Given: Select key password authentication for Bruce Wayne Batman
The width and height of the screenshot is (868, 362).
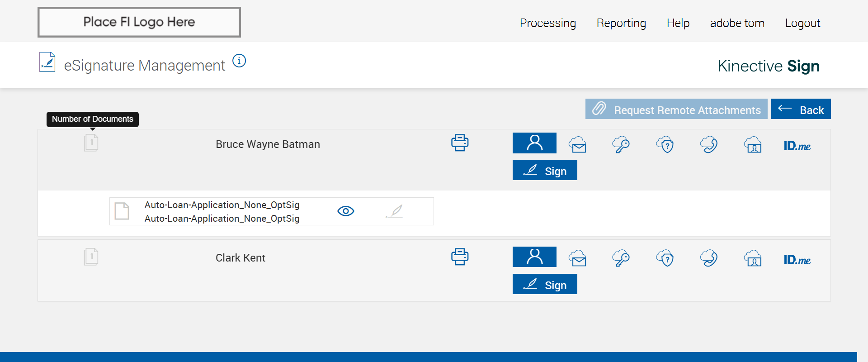Looking at the screenshot, I should click(621, 145).
